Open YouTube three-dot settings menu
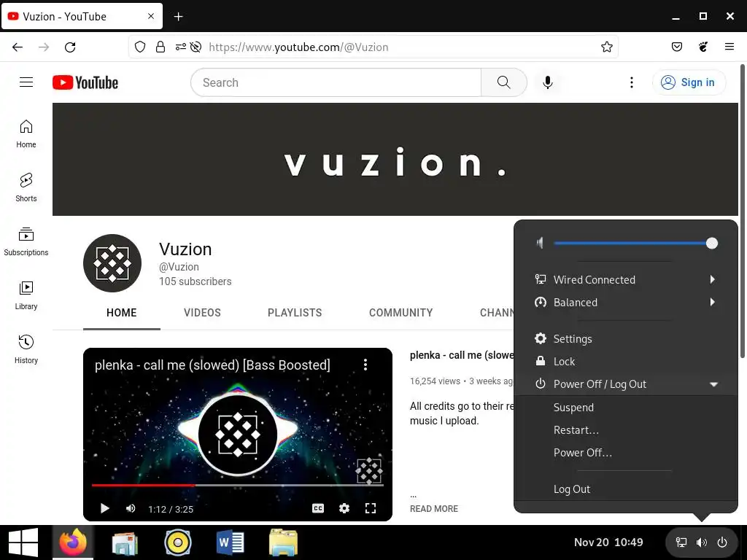Image resolution: width=747 pixels, height=560 pixels. tap(632, 82)
